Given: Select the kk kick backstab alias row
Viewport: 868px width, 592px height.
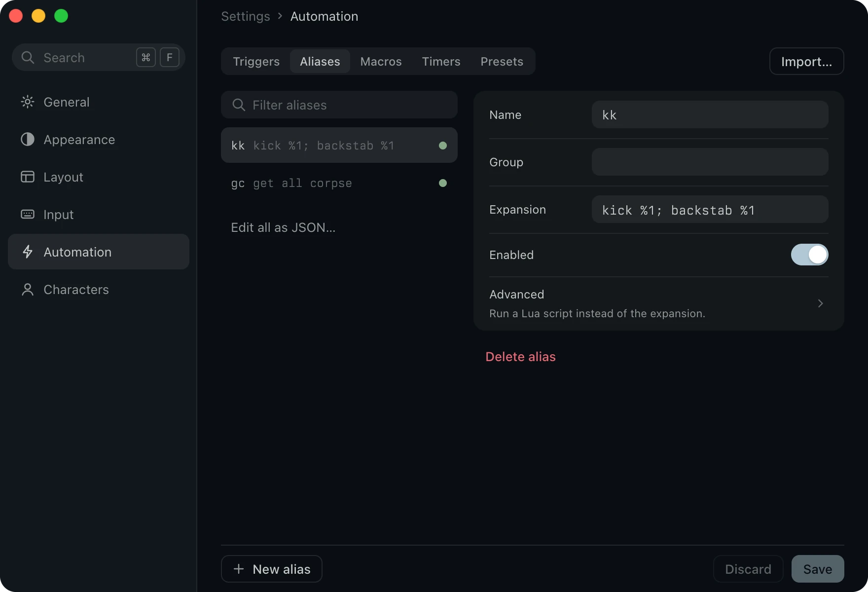Looking at the screenshot, I should pyautogui.click(x=339, y=145).
